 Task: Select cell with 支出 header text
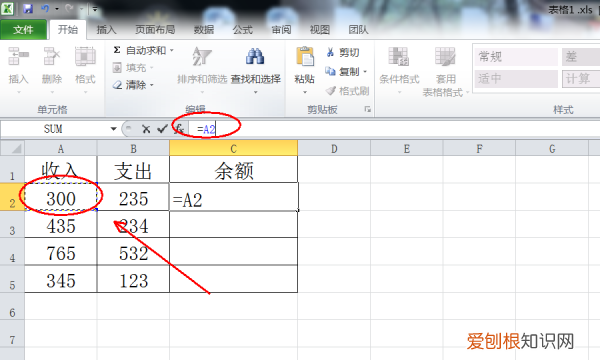tap(133, 169)
